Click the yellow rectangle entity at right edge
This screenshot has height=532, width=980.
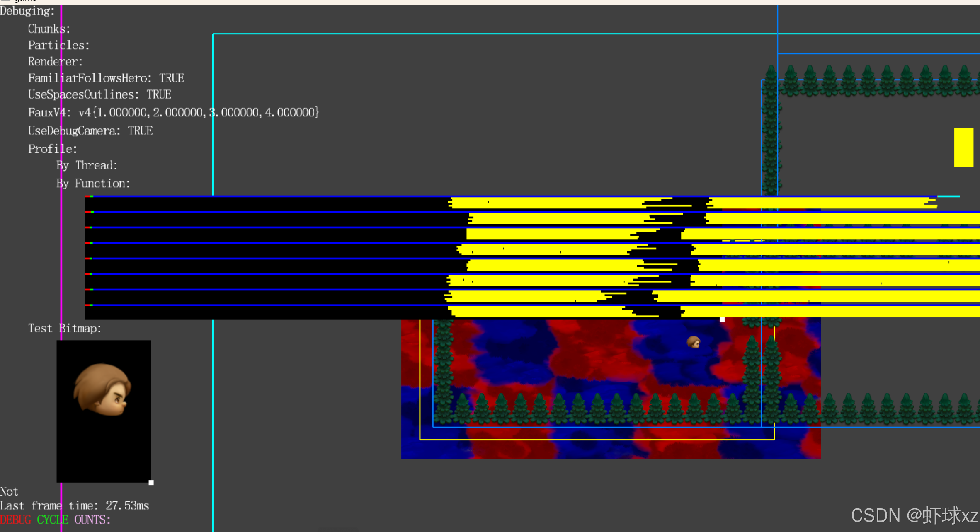coord(963,148)
